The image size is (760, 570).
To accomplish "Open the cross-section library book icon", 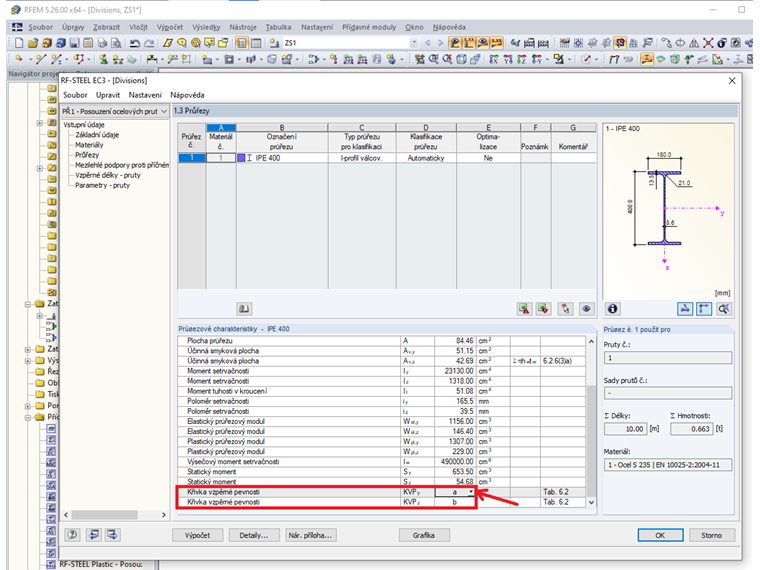I will tap(244, 309).
